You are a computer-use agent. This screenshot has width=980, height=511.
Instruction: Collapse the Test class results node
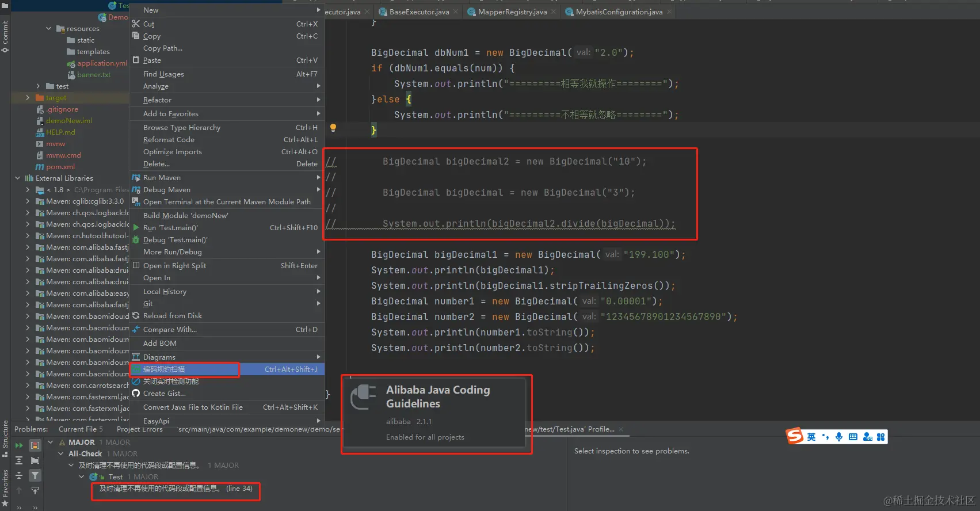[82, 476]
